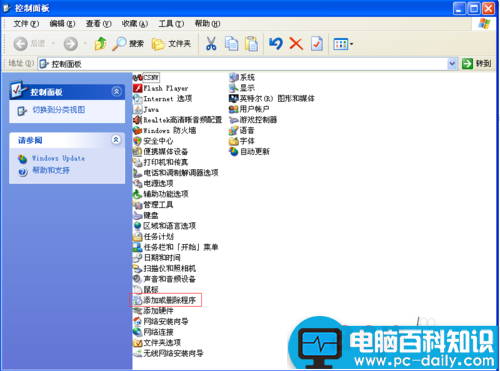
Task: Open 声音和音频设备 item
Action: click(x=164, y=279)
